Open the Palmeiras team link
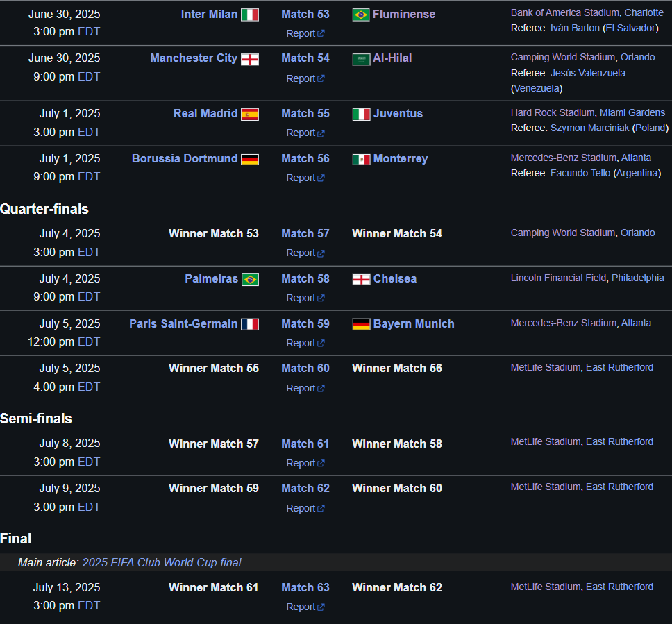Image resolution: width=672 pixels, height=624 pixels. tap(211, 278)
